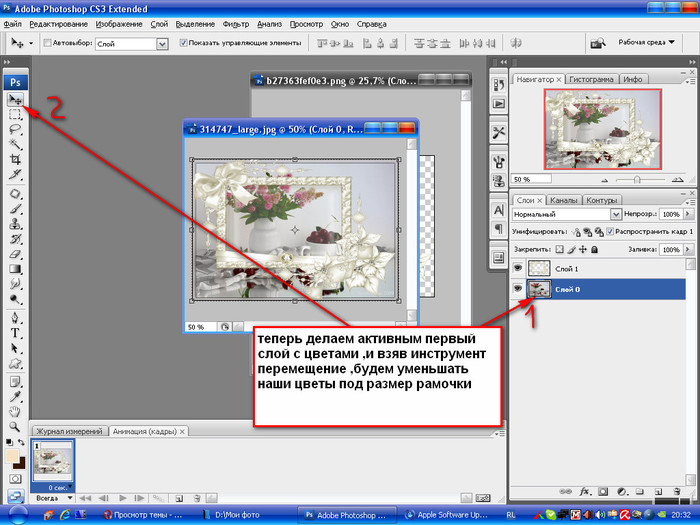Select the Move tool in the toolbox
The width and height of the screenshot is (700, 525).
[x=15, y=99]
